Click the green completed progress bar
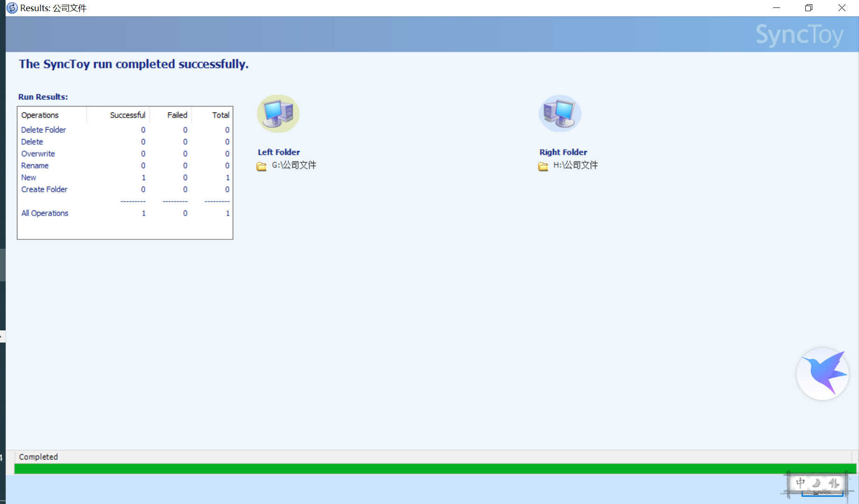This screenshot has width=859, height=504. pos(434,469)
